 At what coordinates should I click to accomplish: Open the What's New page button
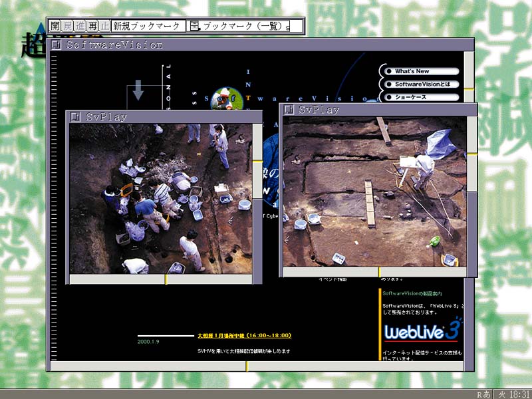click(x=422, y=71)
